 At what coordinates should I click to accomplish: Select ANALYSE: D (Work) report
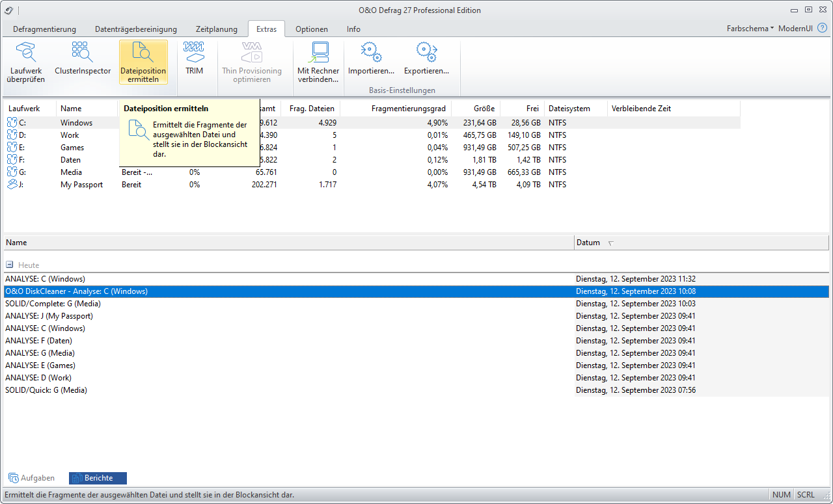[416, 378]
